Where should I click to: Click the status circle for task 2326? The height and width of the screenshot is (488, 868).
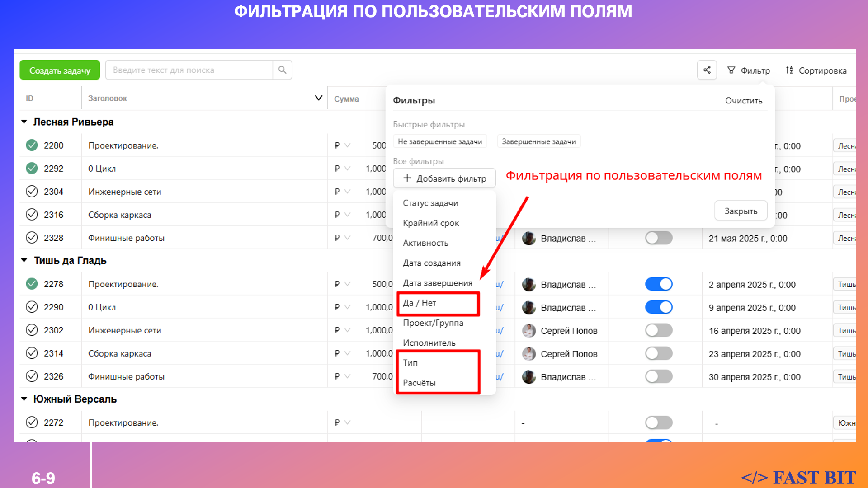32,376
